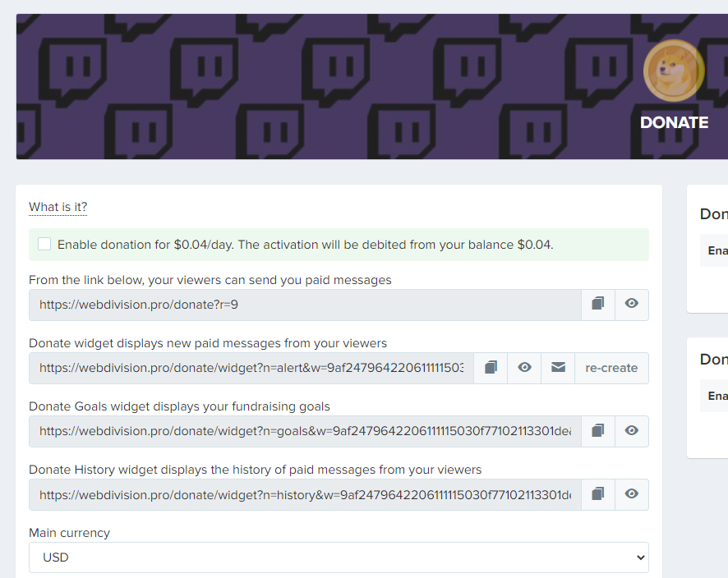Click the donate page URL field

[x=305, y=305]
